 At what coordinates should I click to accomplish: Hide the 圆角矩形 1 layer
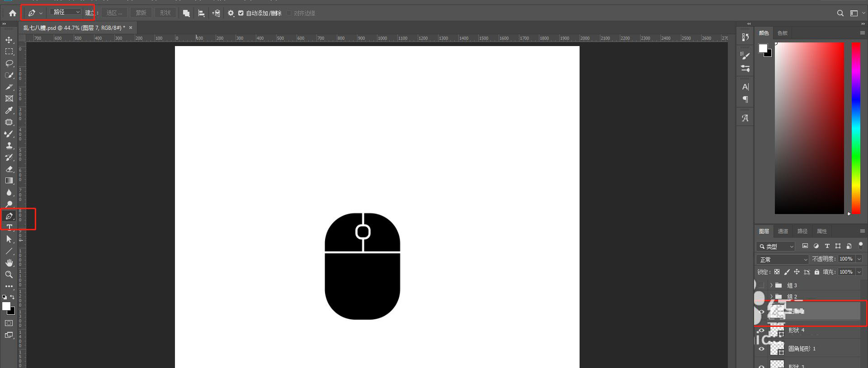(x=761, y=349)
